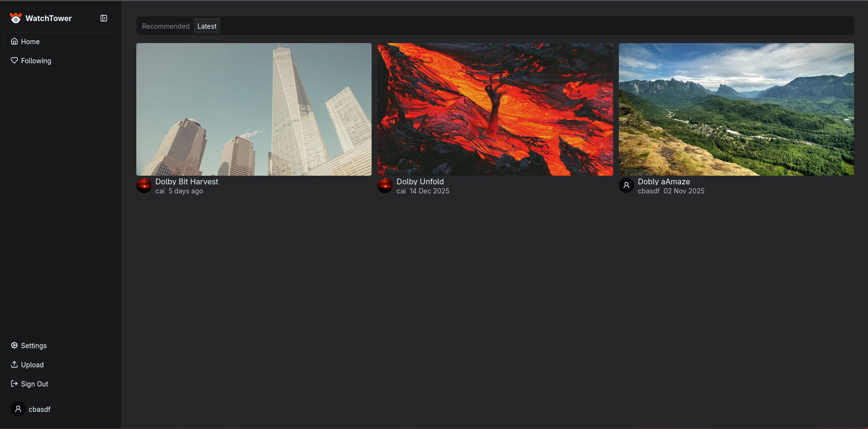Open Settings from the sidebar

33,346
